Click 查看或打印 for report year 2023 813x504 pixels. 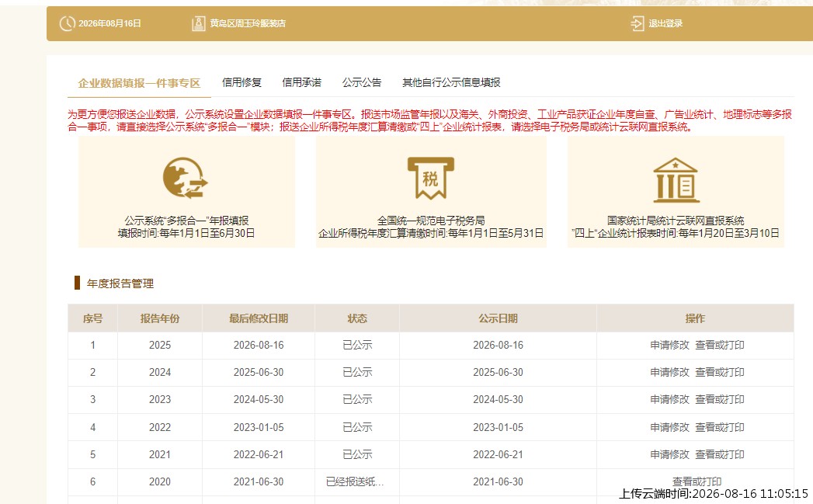tap(720, 400)
